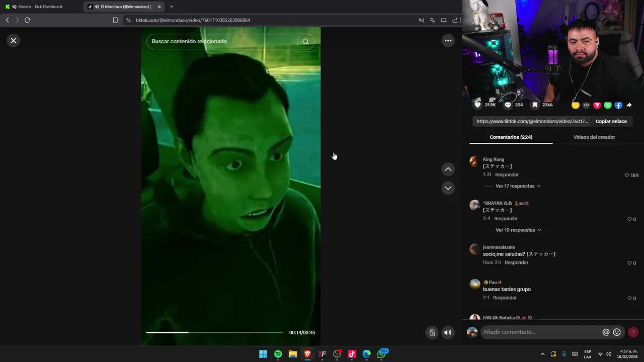The height and width of the screenshot is (362, 644).
Task: Click the Añadir comentario input field
Action: pos(541,332)
